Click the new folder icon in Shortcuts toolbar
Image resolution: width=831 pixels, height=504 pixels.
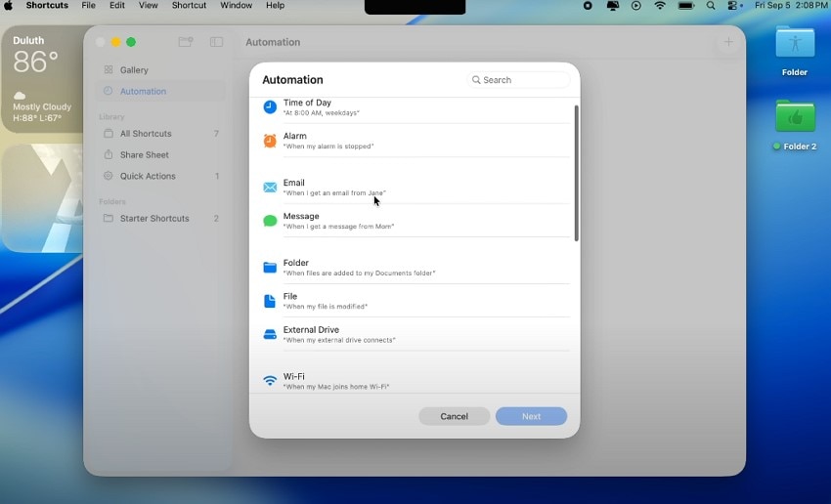click(186, 42)
